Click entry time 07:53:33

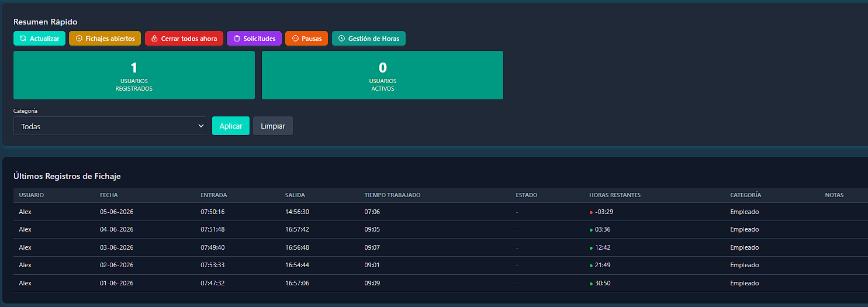[x=213, y=265]
